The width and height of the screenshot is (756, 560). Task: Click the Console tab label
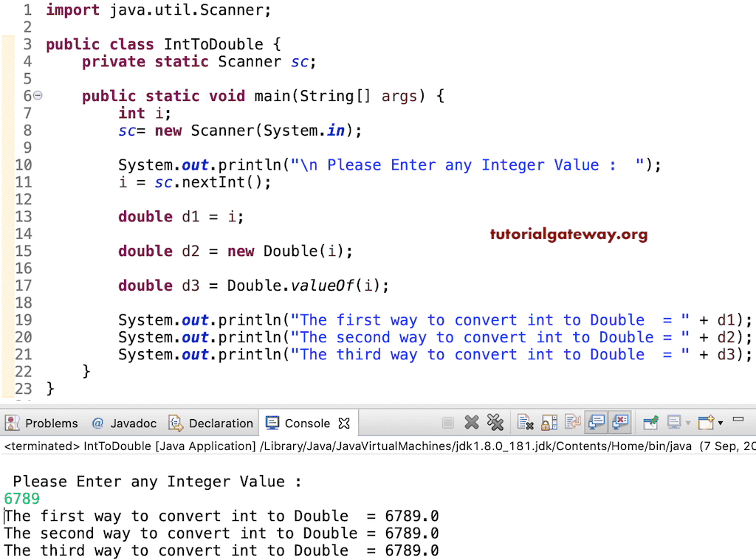pos(305,423)
